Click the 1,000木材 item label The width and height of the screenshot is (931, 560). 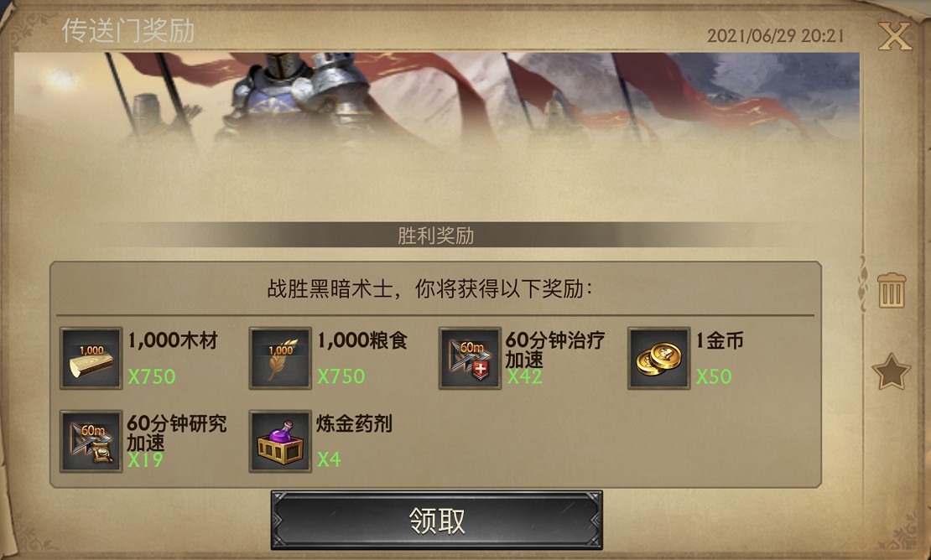point(173,340)
